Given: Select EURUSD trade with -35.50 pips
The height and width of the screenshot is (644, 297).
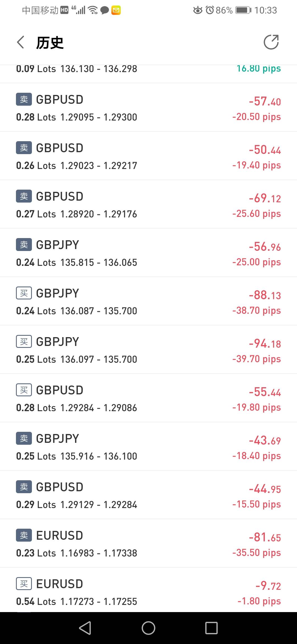Looking at the screenshot, I should [148, 544].
